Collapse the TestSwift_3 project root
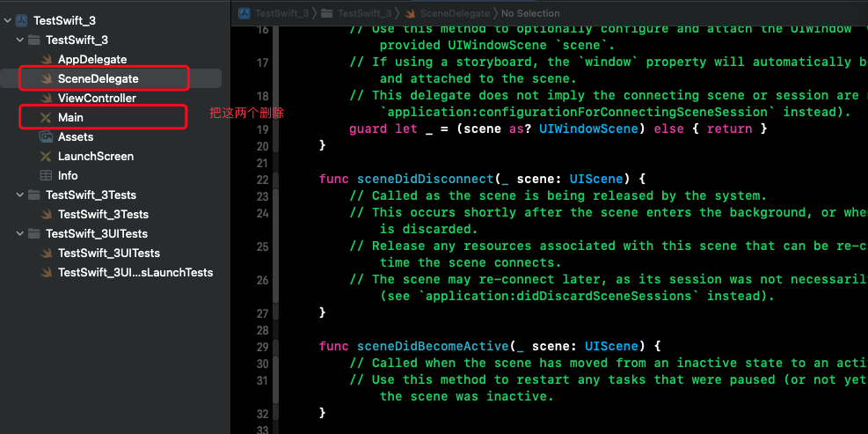Image resolution: width=868 pixels, height=434 pixels. click(x=8, y=20)
